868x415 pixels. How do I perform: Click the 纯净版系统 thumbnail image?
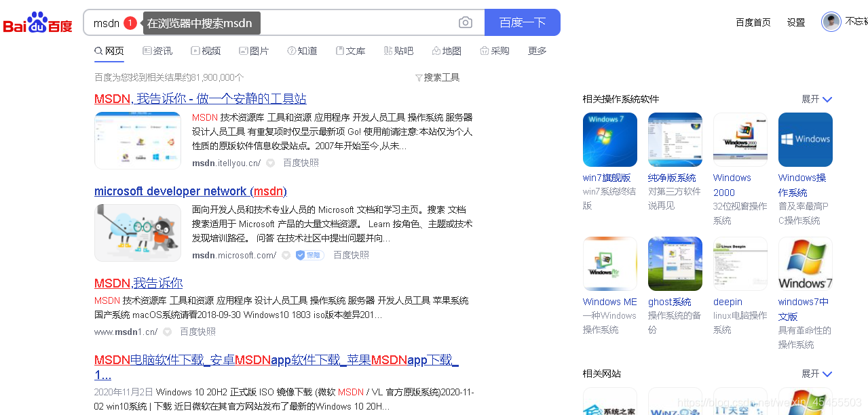(x=675, y=140)
